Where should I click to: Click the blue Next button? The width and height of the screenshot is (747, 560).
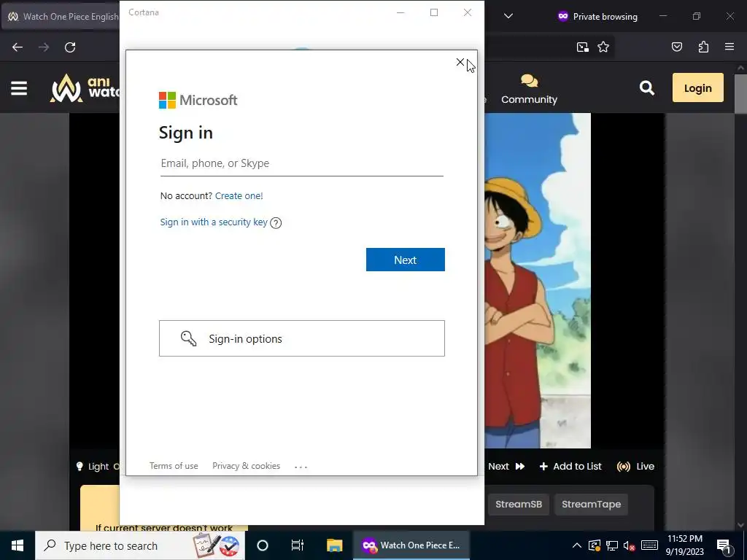pyautogui.click(x=406, y=260)
